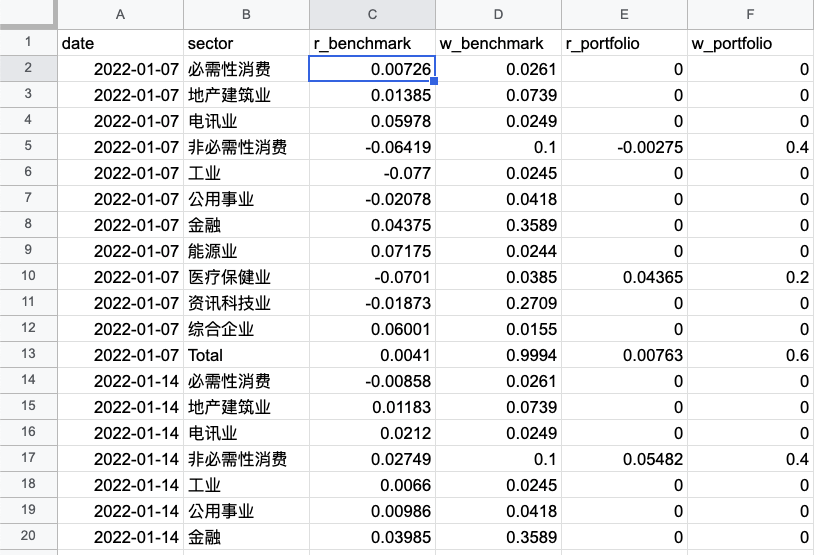
Task: Select cell with value 0.04365
Action: (625, 277)
